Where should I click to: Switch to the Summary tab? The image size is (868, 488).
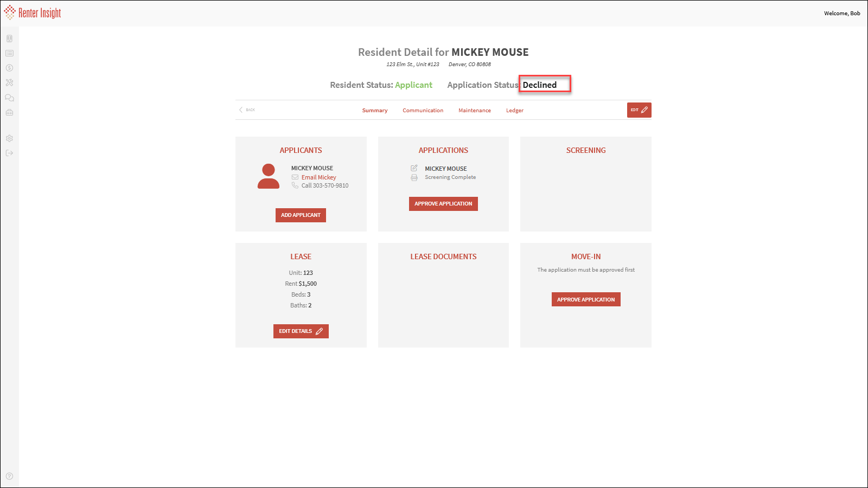pos(375,111)
